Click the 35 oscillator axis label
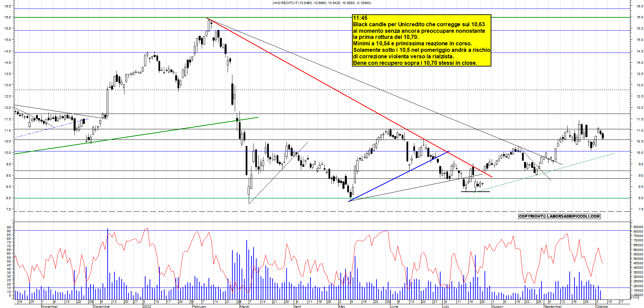Viewport: 644px width, 308px height. tap(10, 273)
